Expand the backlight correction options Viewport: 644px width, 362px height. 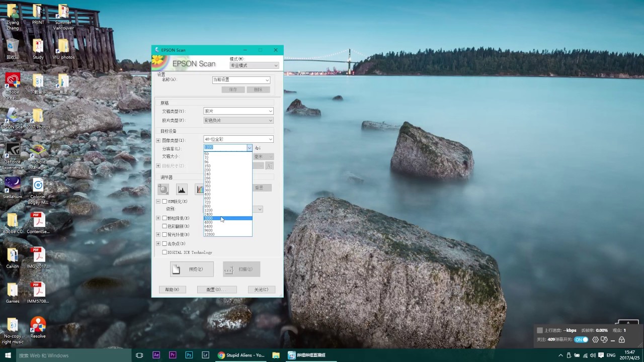[x=158, y=235]
